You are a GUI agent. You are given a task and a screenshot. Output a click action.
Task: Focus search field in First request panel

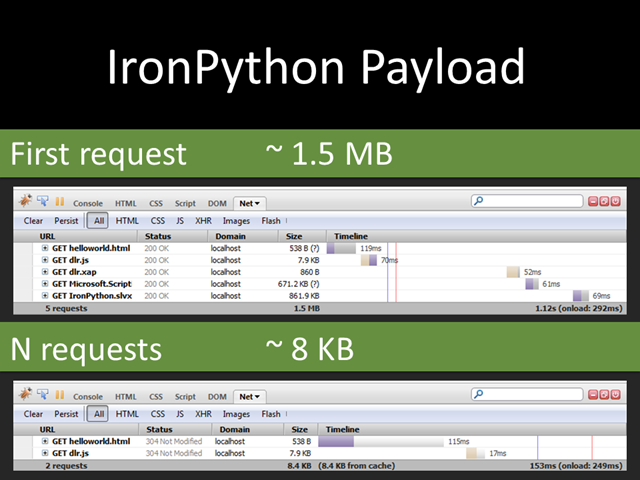pyautogui.click(x=527, y=201)
